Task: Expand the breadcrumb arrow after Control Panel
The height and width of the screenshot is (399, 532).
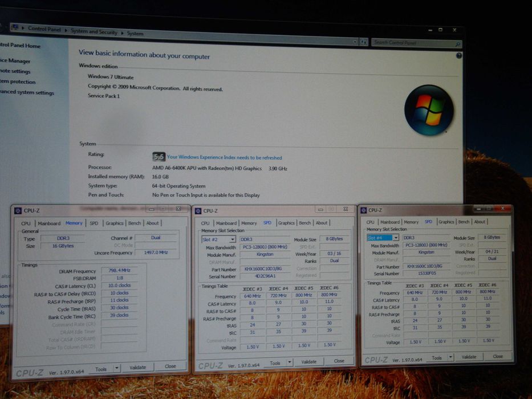Action: tap(66, 30)
